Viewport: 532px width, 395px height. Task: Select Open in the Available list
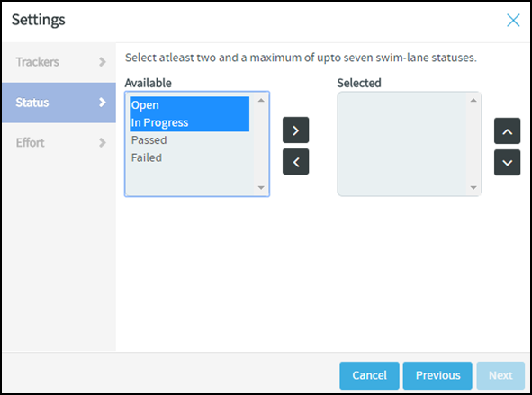(x=190, y=105)
